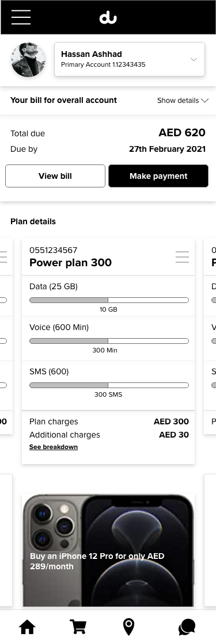Image resolution: width=216 pixels, height=644 pixels.
Task: Click the Voice minutes usage bar
Action: tap(109, 341)
